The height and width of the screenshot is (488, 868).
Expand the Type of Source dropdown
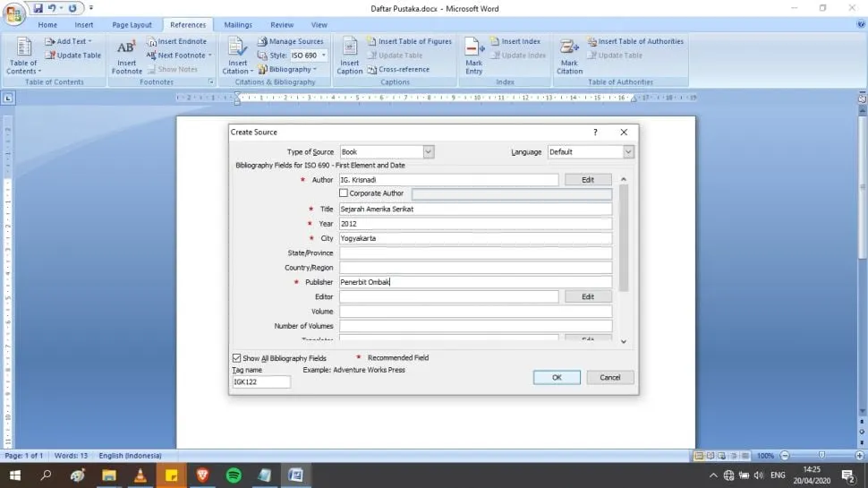click(x=428, y=152)
